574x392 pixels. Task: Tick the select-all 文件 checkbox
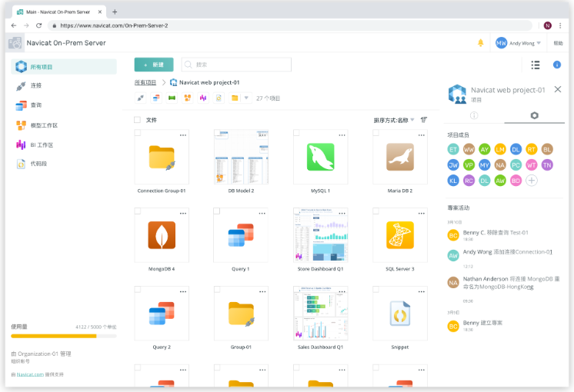[x=137, y=120]
